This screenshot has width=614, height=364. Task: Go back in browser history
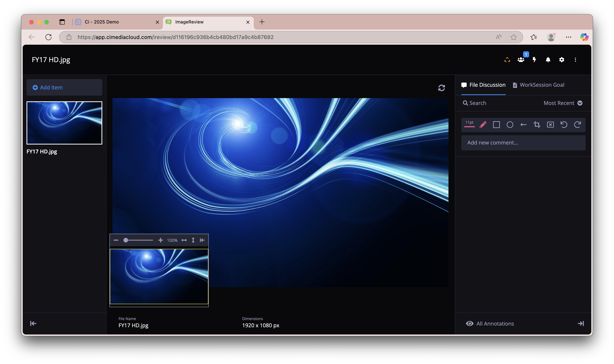pos(32,37)
